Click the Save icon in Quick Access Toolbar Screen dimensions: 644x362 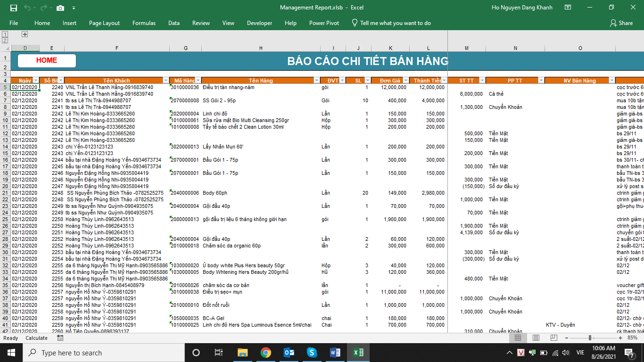click(x=13, y=8)
